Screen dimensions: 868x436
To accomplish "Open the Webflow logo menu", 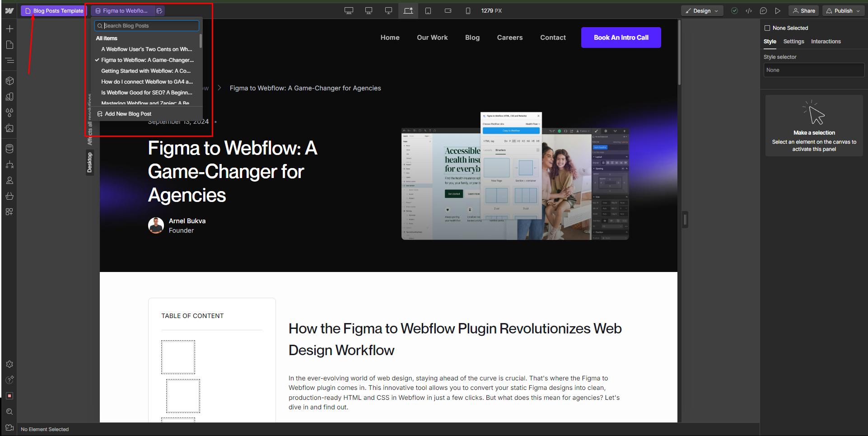I will coord(9,11).
